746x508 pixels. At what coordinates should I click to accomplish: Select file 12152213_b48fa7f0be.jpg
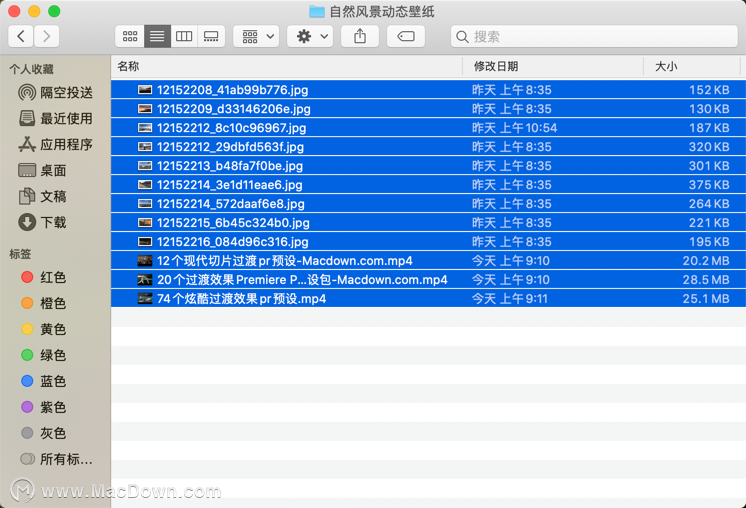point(428,166)
